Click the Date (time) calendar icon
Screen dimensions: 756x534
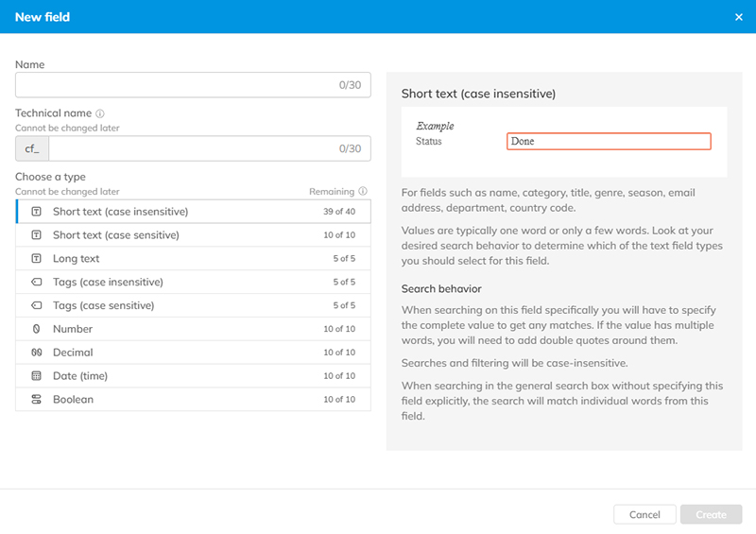[x=36, y=376]
